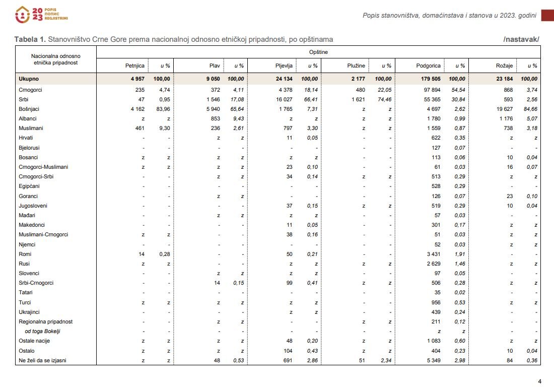Click the value 5 349 in the last row
The width and height of the screenshot is (554, 392).
point(434,361)
